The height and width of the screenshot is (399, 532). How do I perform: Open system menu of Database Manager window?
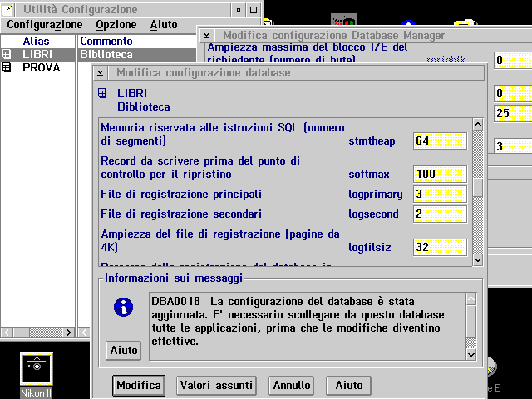207,36
